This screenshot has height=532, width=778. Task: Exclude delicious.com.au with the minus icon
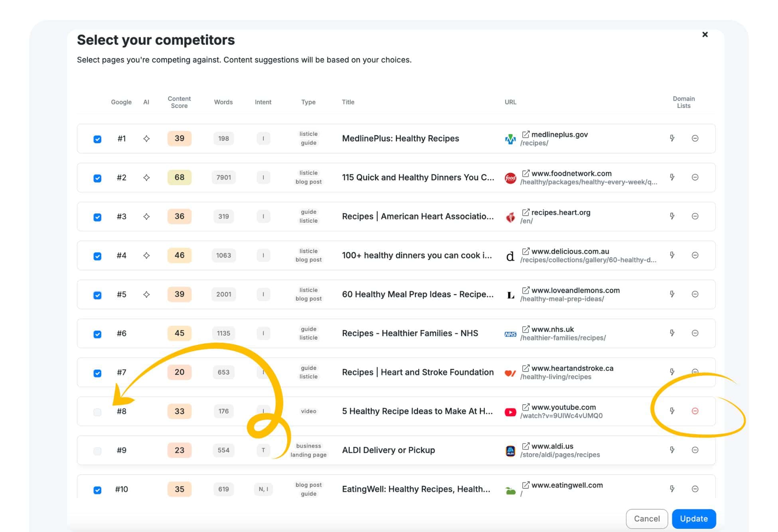click(x=695, y=255)
